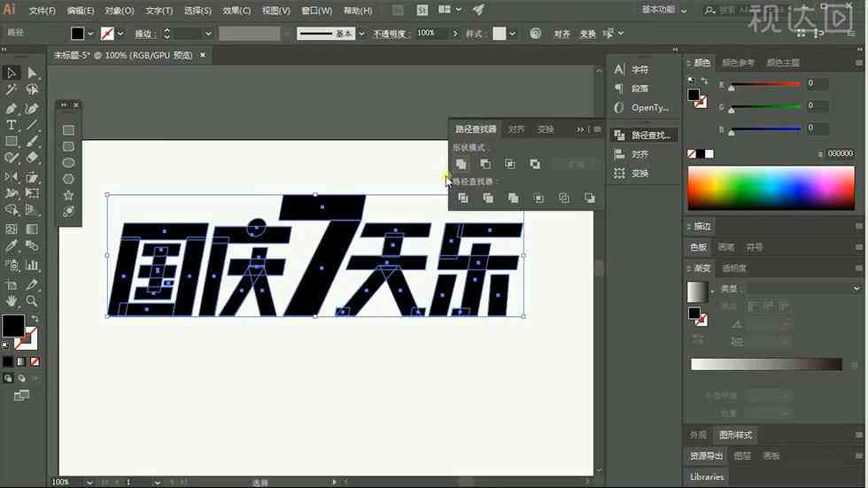Click Minus Front shape mode in Pathfinder
Viewport: 868px width, 488px height.
pos(485,164)
